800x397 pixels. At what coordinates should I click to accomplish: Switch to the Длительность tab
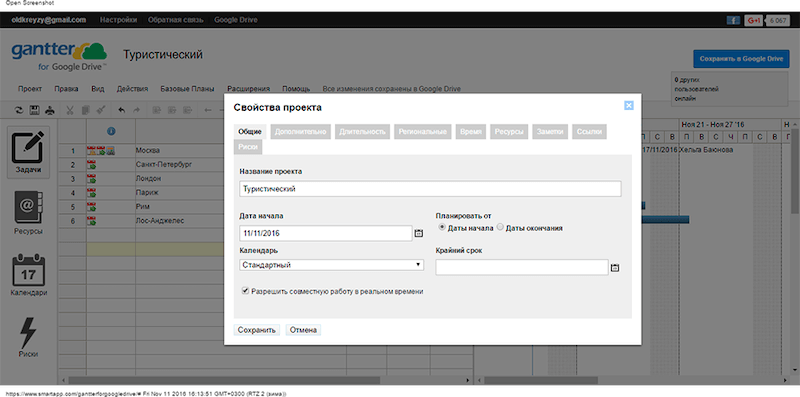coord(363,132)
